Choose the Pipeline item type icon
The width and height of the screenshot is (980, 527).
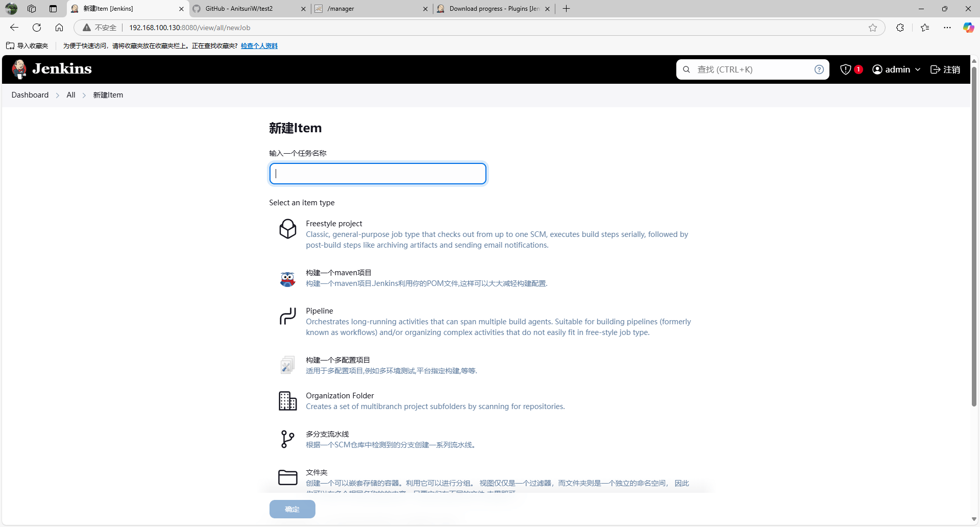287,316
